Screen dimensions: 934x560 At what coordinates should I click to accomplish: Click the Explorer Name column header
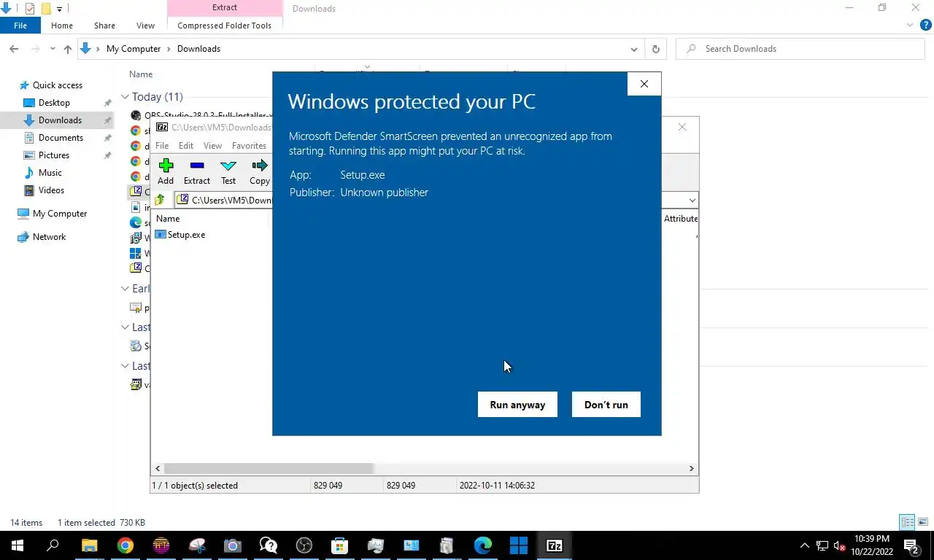[141, 74]
